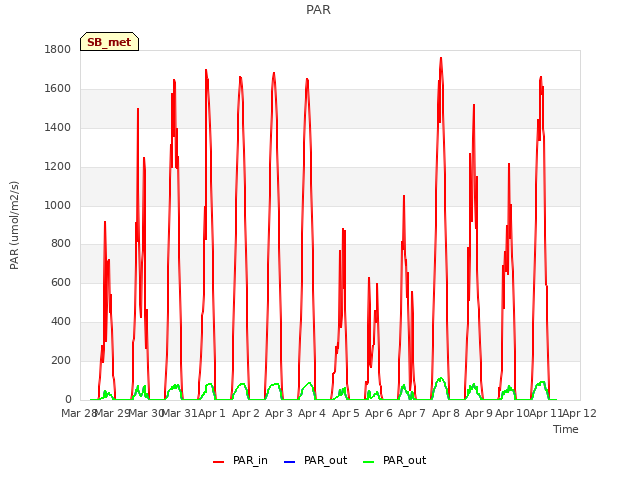Click the 1000 y-axis tick label
640x480 pixels.
58,205
